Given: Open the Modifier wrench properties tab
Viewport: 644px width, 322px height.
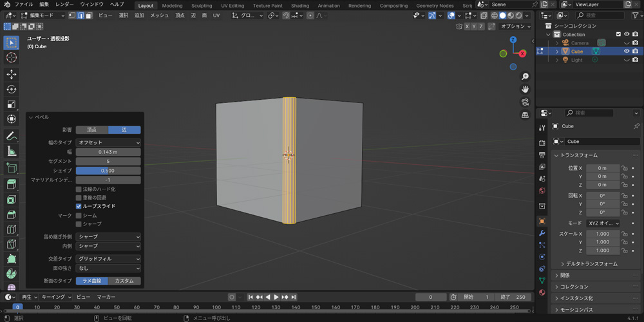Looking at the screenshot, I should click(542, 233).
